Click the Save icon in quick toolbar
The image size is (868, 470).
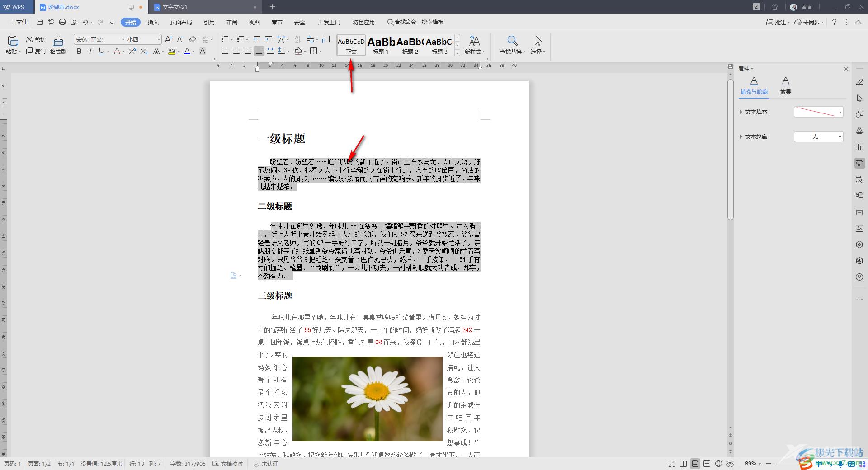(x=40, y=22)
